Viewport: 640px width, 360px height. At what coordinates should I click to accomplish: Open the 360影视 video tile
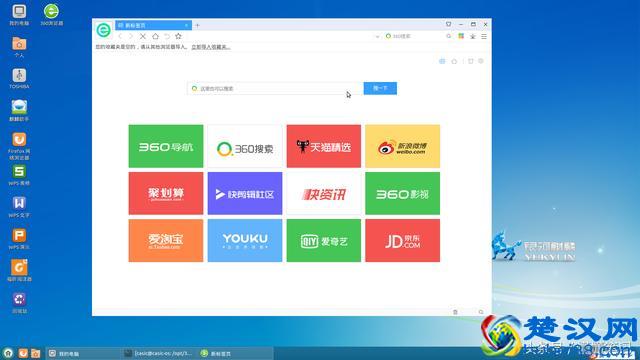coord(402,193)
